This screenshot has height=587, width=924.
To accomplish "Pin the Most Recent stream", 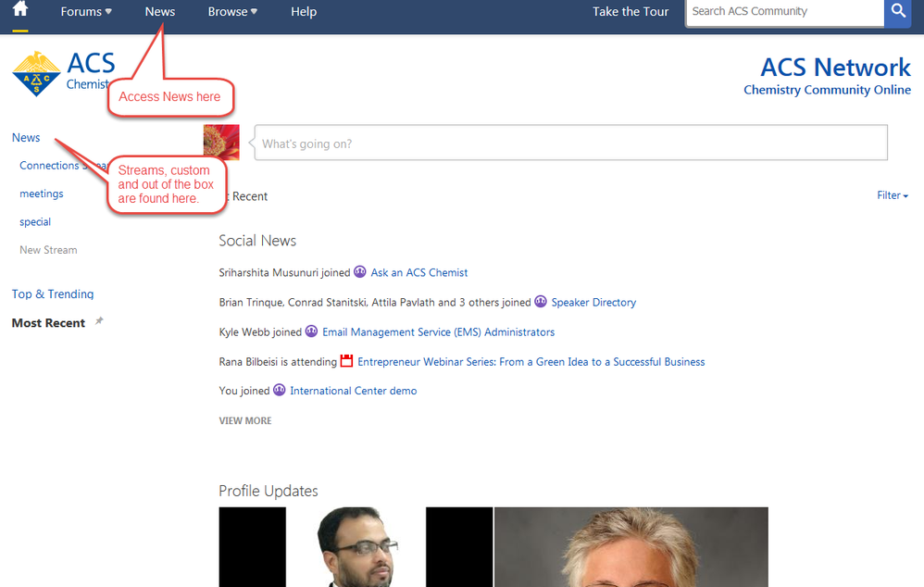I will tap(99, 321).
